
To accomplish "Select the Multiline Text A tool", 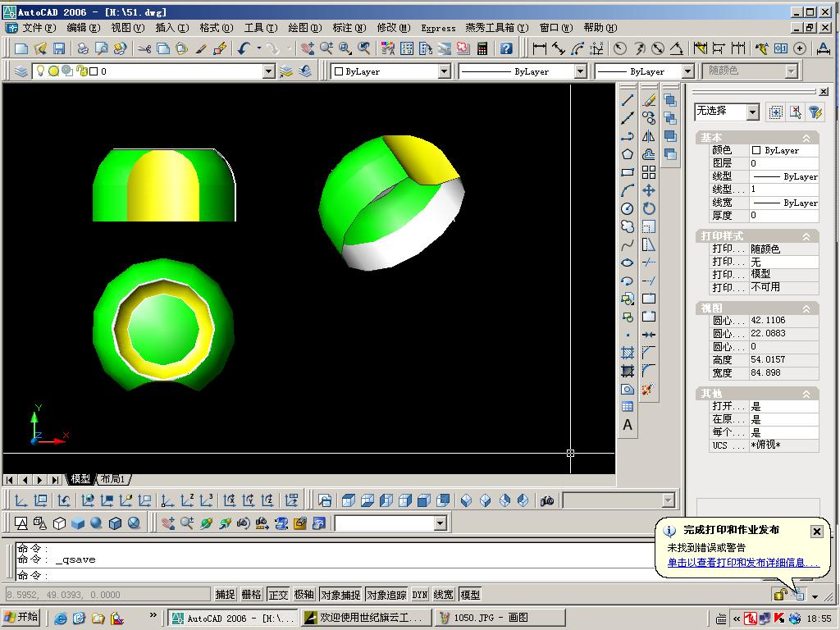I will (628, 425).
